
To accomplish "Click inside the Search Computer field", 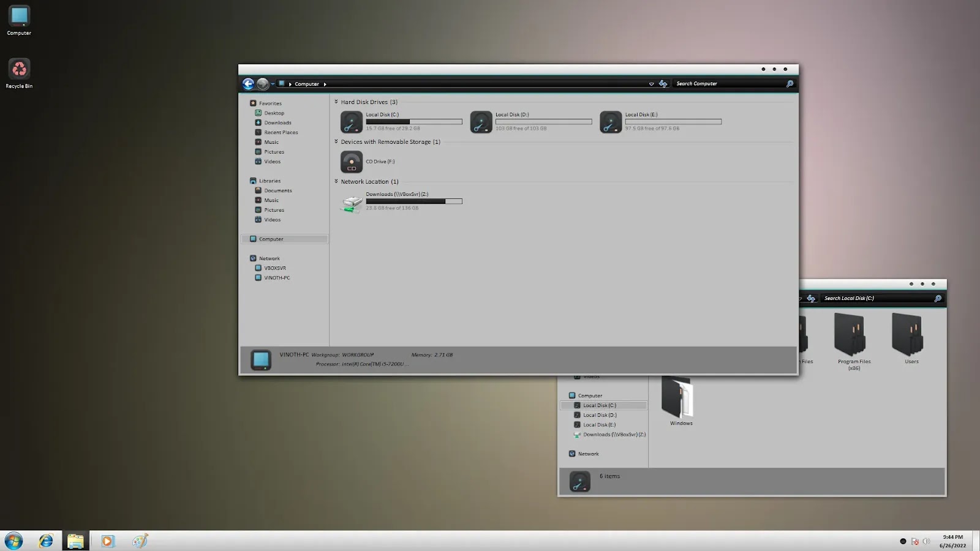I will [x=729, y=84].
